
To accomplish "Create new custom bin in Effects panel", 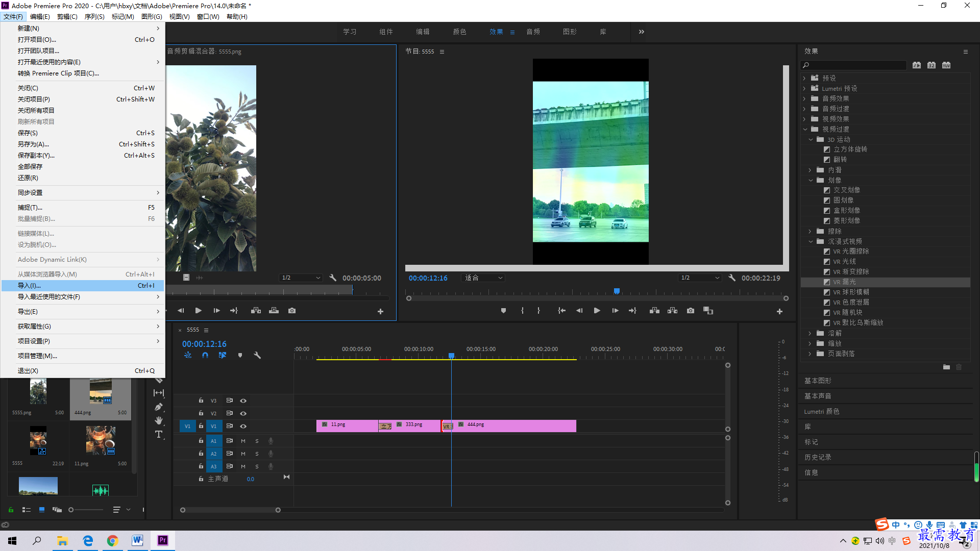I will click(x=946, y=367).
